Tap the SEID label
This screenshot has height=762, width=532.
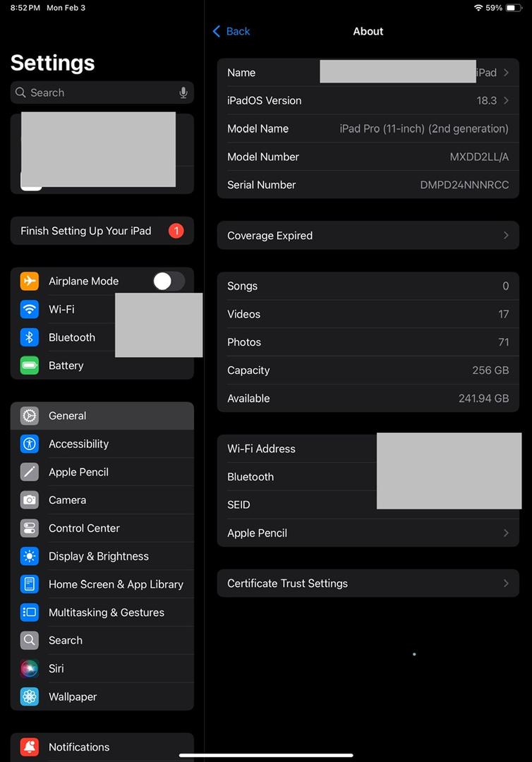(238, 505)
